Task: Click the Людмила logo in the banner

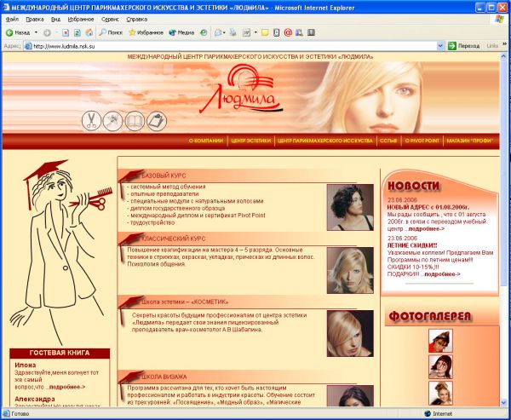Action: [x=240, y=89]
